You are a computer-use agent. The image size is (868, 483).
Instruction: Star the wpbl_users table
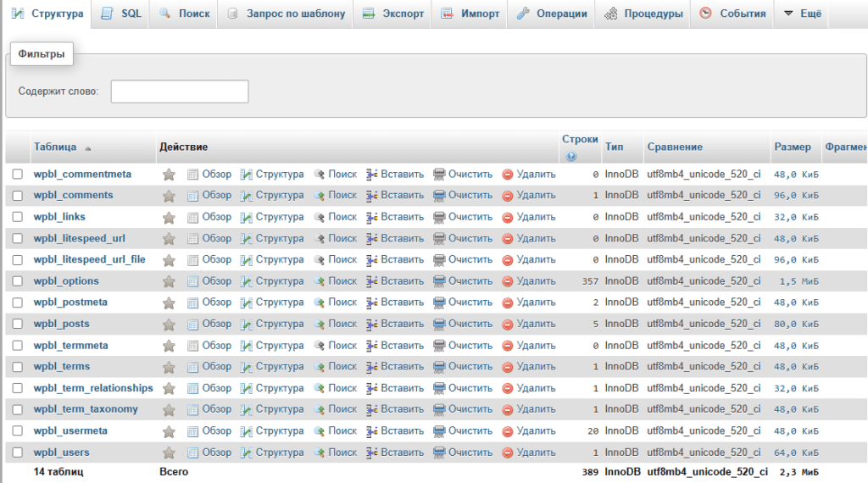169,453
